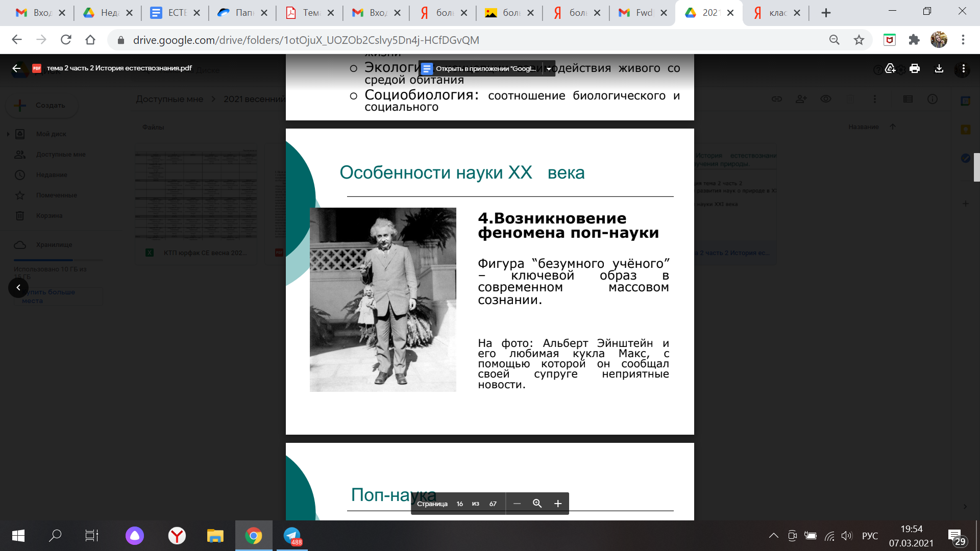
Task: Open the red shield extension icon
Action: (890, 40)
